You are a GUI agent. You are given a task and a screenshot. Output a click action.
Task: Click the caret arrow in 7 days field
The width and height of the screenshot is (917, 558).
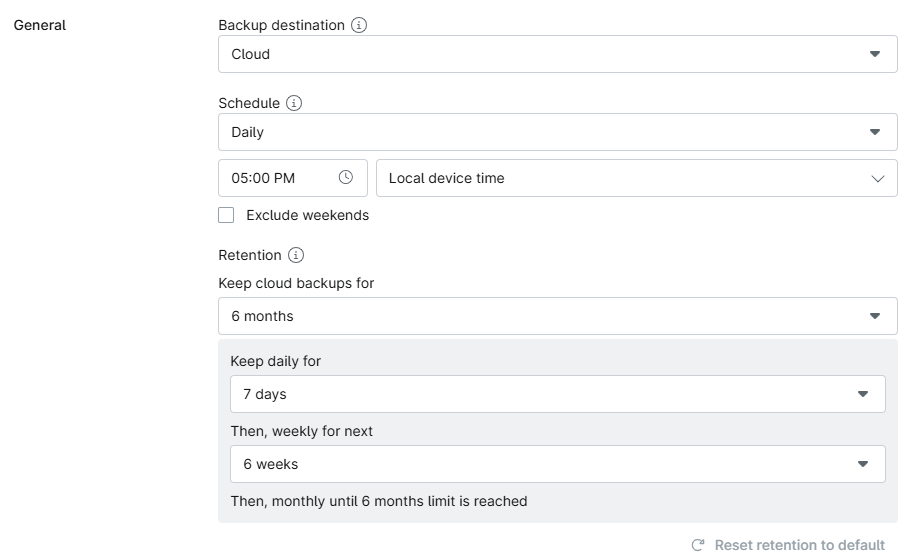(863, 394)
